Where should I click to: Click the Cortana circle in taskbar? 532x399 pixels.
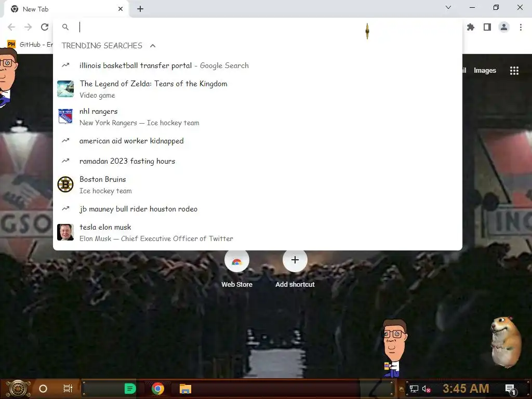point(43,389)
